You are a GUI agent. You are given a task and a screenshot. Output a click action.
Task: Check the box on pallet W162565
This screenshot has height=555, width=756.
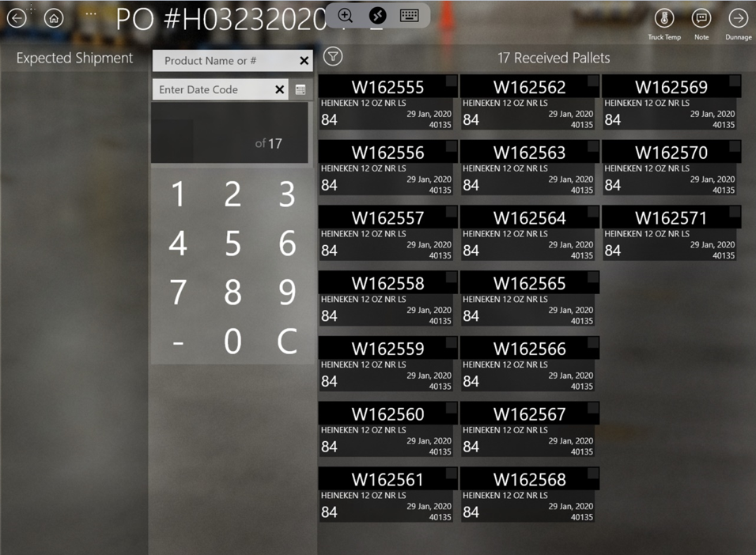[x=593, y=277]
